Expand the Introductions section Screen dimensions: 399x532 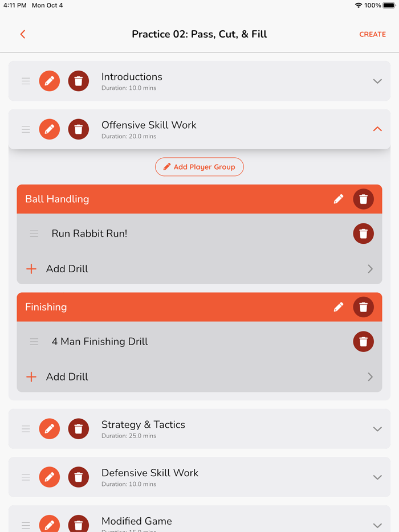click(x=377, y=81)
